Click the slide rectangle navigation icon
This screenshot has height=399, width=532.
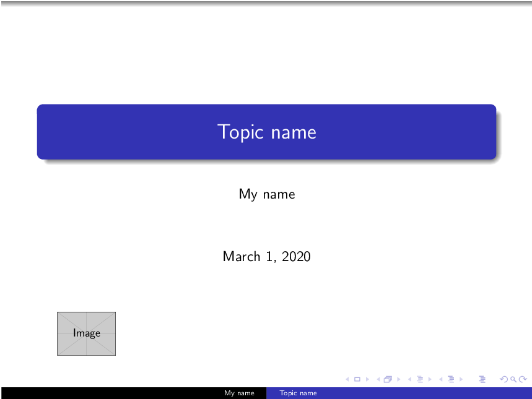point(357,379)
